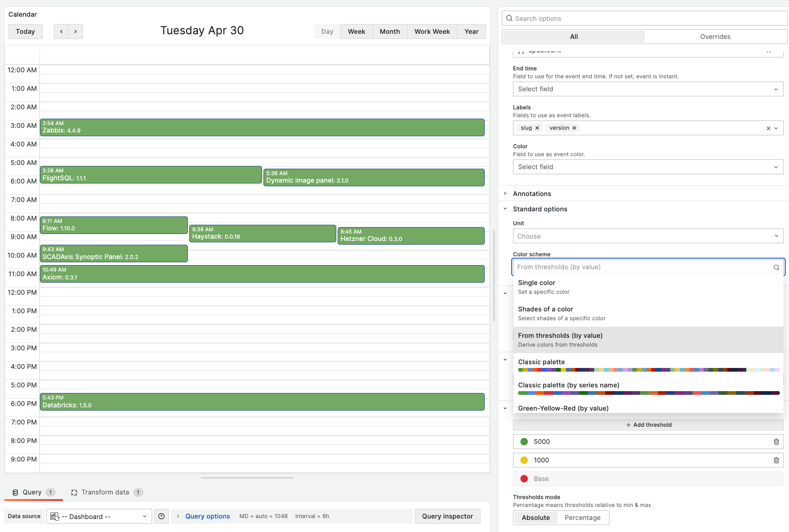Click the Add threshold button
The image size is (789, 532).
click(648, 424)
